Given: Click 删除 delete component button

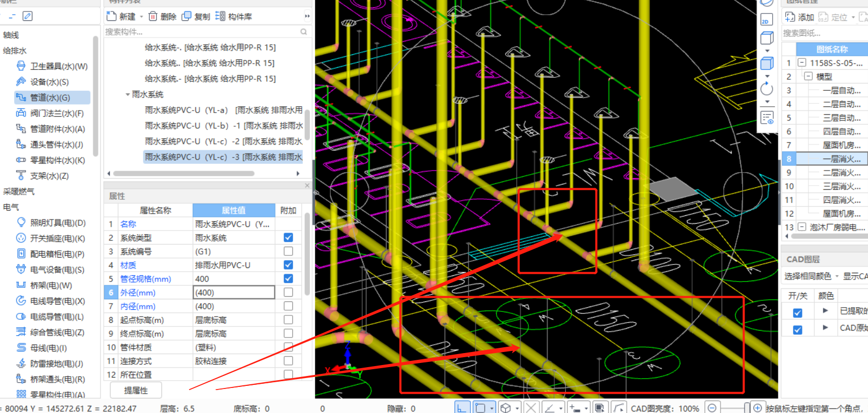Looking at the screenshot, I should (x=163, y=17).
